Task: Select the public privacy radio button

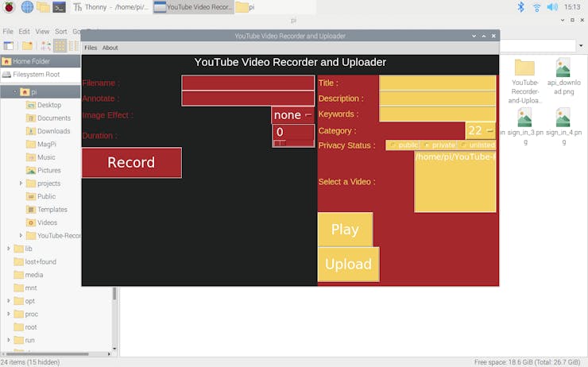Action: pyautogui.click(x=403, y=145)
